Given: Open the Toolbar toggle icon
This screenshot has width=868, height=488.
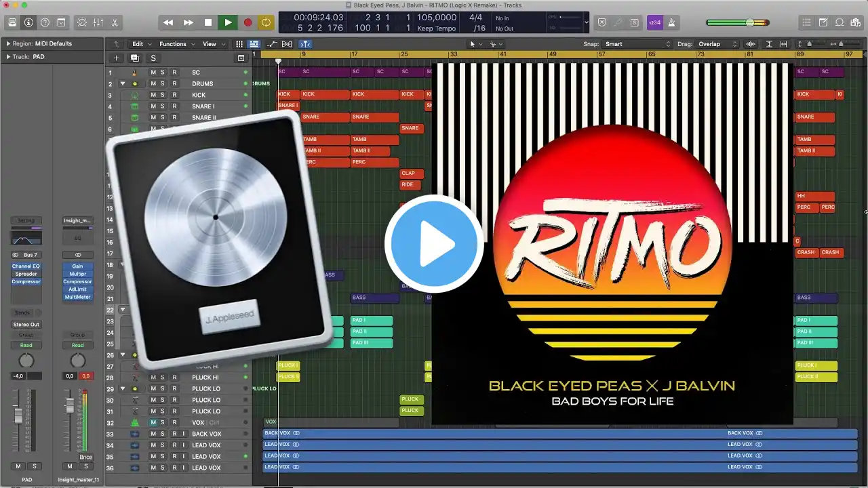Looking at the screenshot, I should [61, 22].
